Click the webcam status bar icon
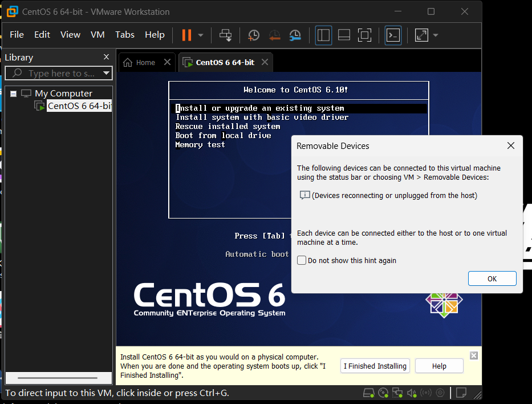The image size is (532, 404). pos(440,393)
